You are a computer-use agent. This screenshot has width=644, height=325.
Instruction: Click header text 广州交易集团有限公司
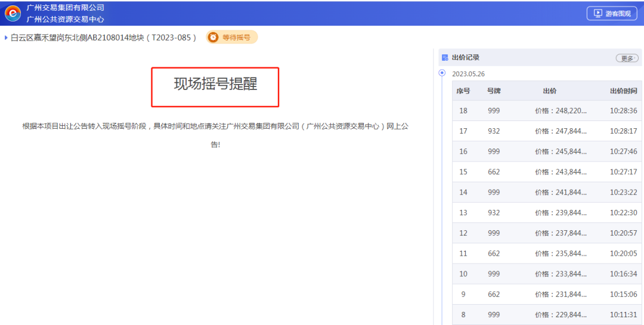[x=66, y=8]
